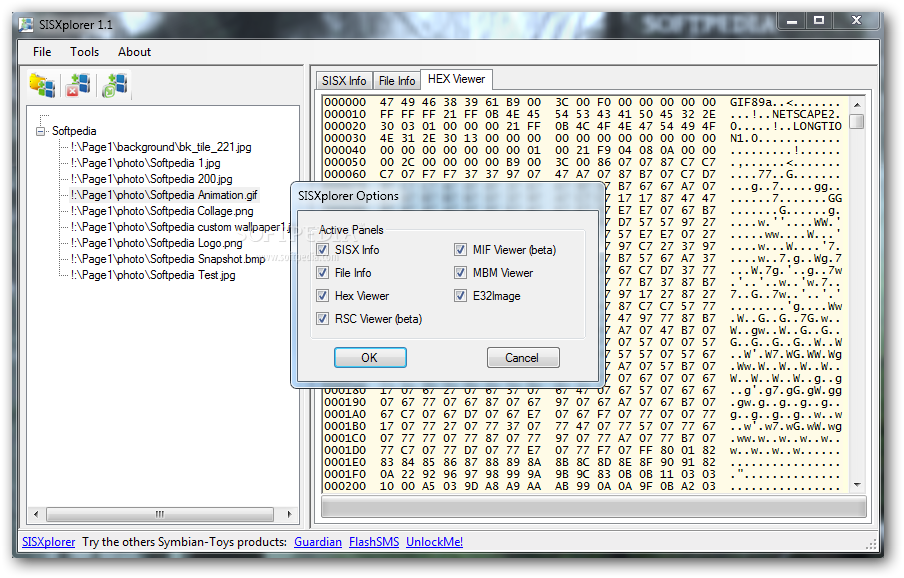Click the GIF89a ASCII text in hex viewer
The width and height of the screenshot is (904, 578).
(x=751, y=103)
